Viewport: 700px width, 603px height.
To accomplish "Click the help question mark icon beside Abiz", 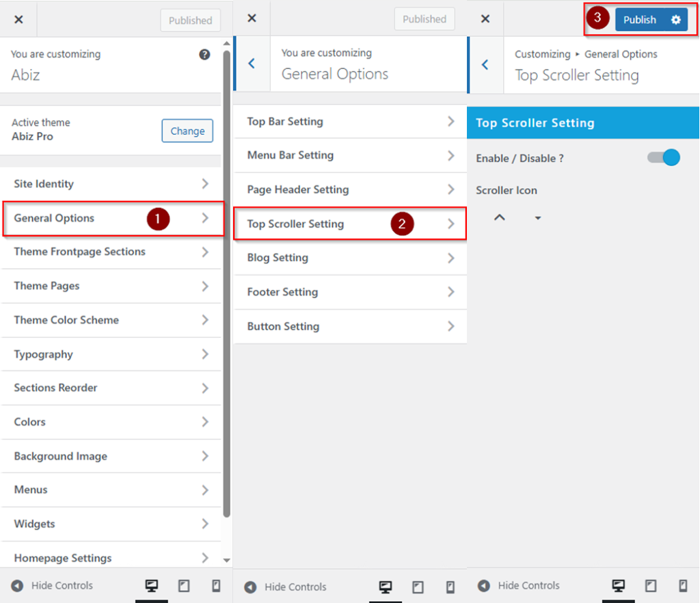I will click(204, 55).
